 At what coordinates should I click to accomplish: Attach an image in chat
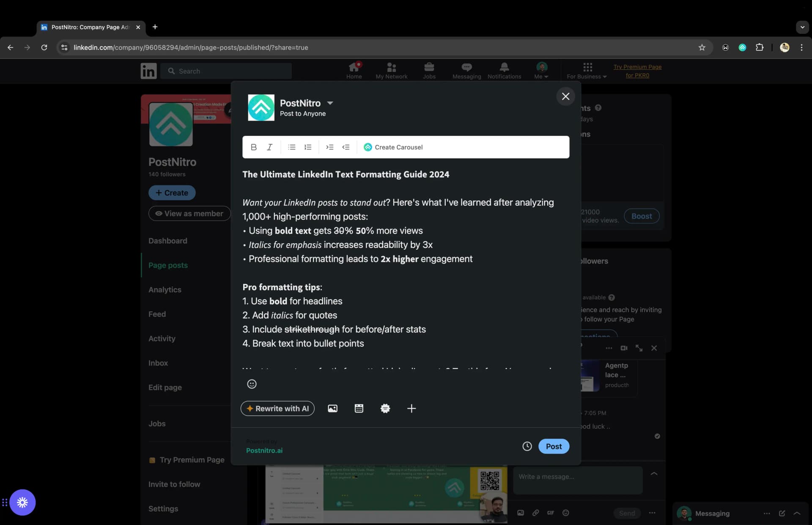(x=521, y=513)
